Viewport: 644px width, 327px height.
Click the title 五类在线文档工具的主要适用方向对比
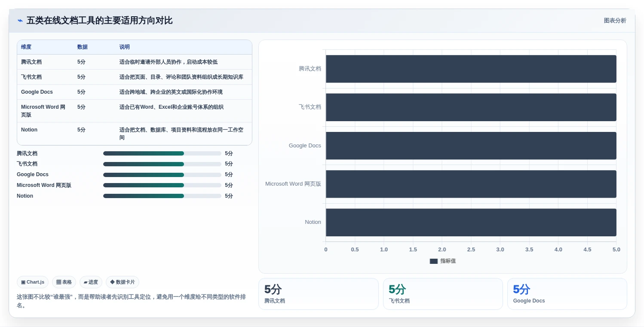point(99,21)
